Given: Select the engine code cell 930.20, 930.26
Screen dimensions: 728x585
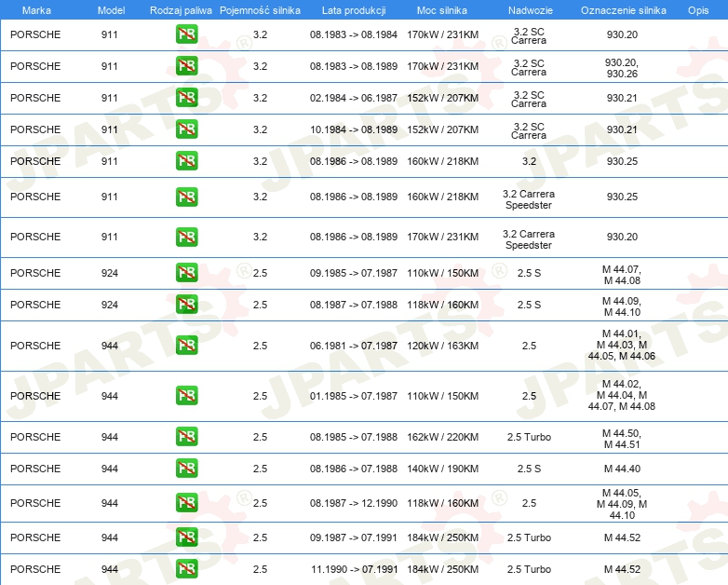Looking at the screenshot, I should (x=622, y=68).
